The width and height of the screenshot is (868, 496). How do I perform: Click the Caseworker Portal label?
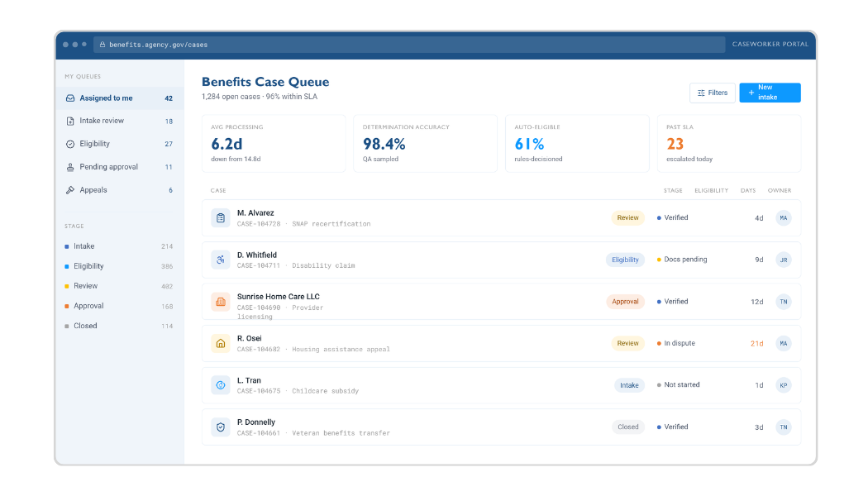click(770, 45)
